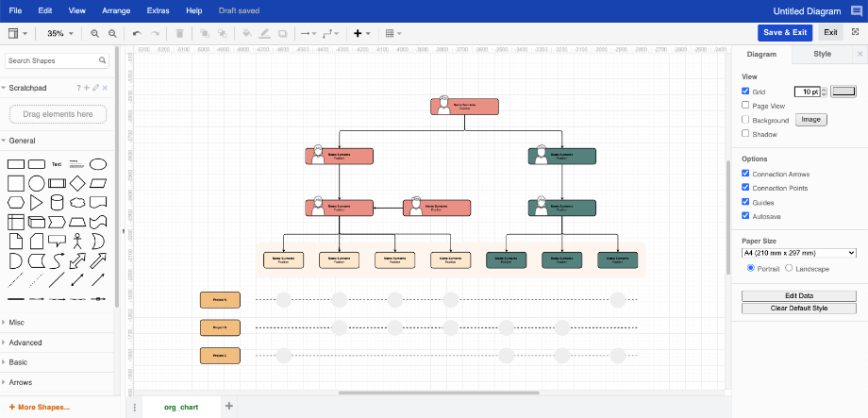Uncheck the Grid checkbox
The height and width of the screenshot is (418, 868).
[746, 92]
